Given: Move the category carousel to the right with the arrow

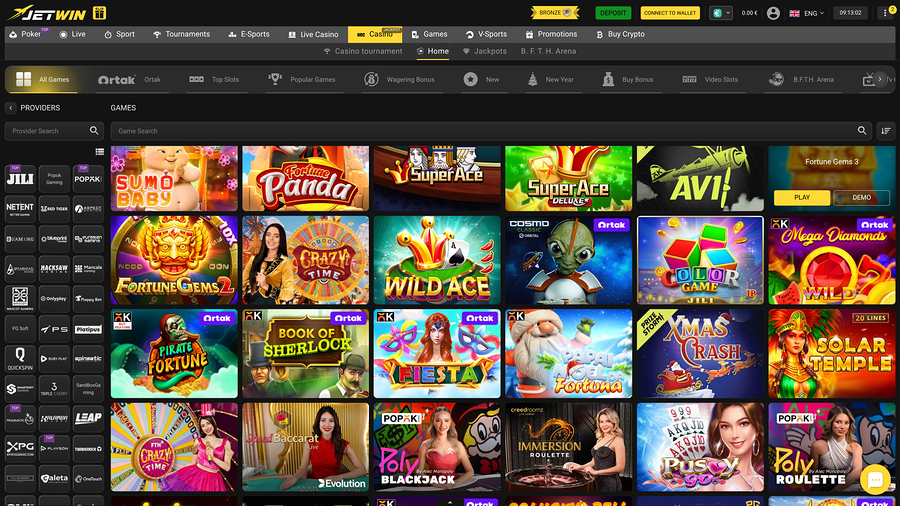Looking at the screenshot, I should 879,80.
